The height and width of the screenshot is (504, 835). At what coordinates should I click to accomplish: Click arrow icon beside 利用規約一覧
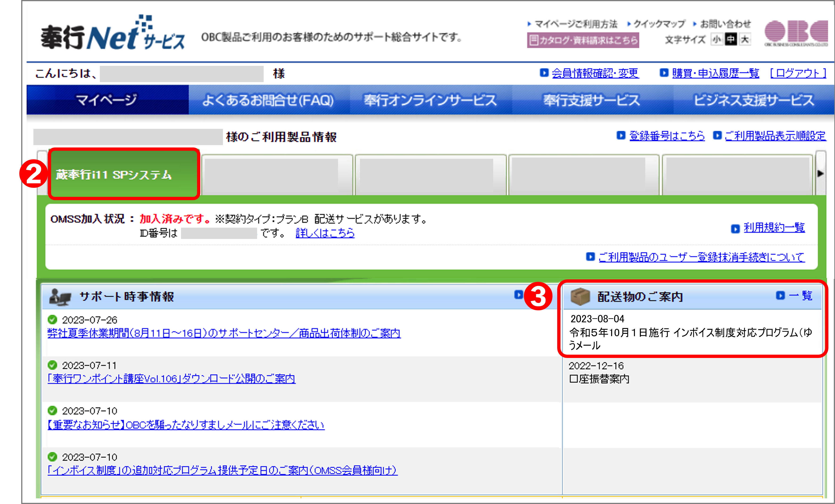735,229
